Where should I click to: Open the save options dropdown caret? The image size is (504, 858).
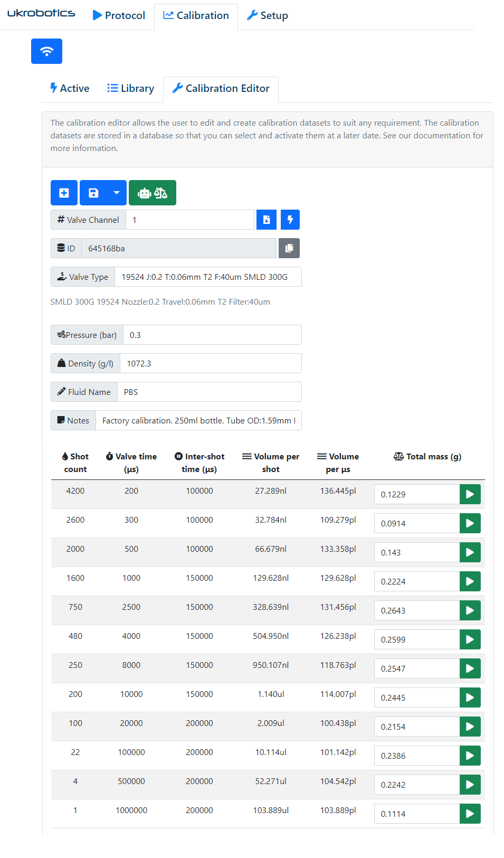click(x=117, y=193)
